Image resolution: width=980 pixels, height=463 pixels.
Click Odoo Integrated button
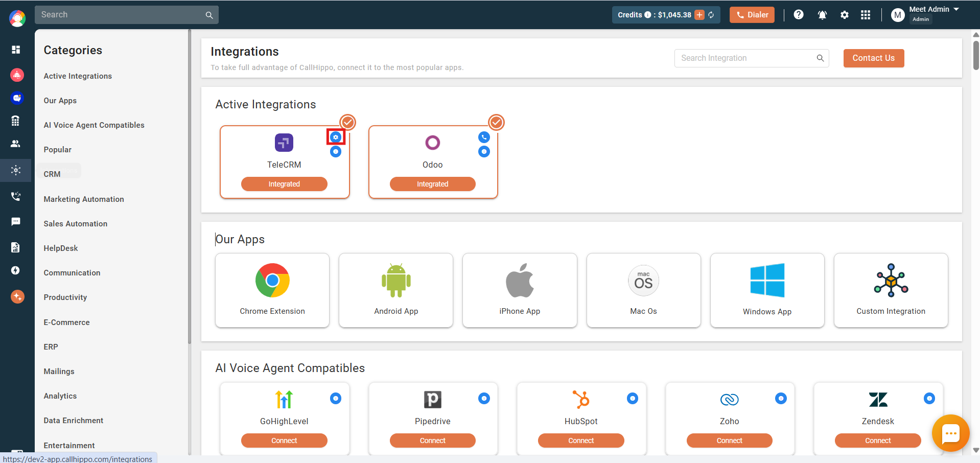click(x=433, y=184)
